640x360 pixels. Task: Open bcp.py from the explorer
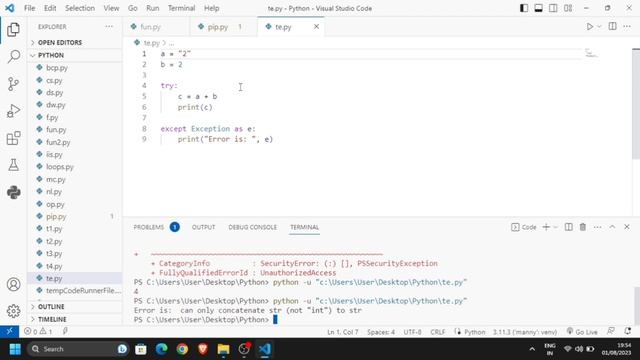(x=75, y=68)
